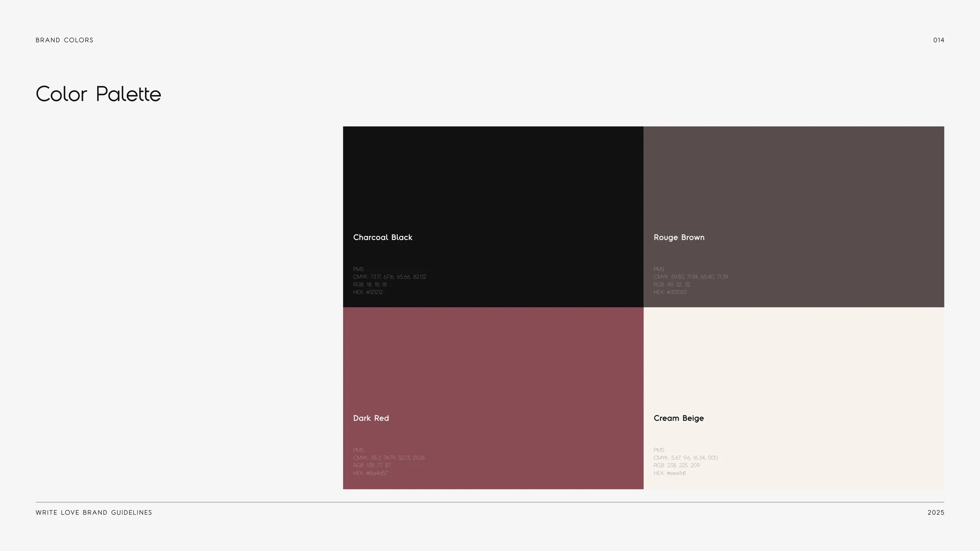Click the 'PMS:' line under Charcoal Black
This screenshot has height=551, width=980.
coord(359,269)
